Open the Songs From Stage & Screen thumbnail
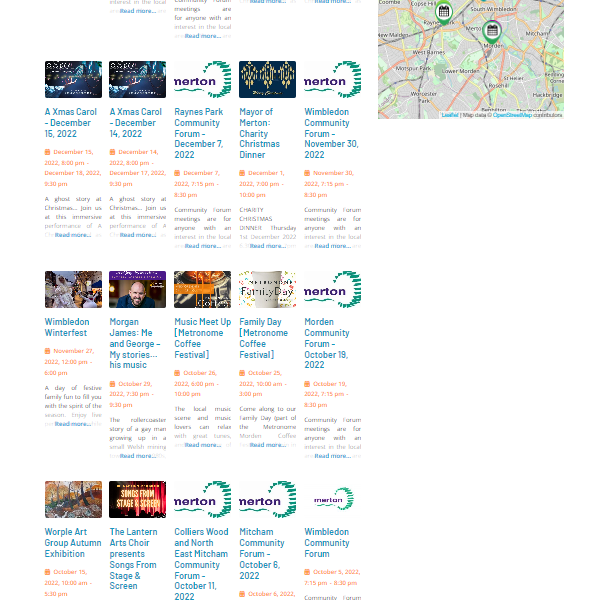Image resolution: width=589 pixels, height=600 pixels. point(137,499)
